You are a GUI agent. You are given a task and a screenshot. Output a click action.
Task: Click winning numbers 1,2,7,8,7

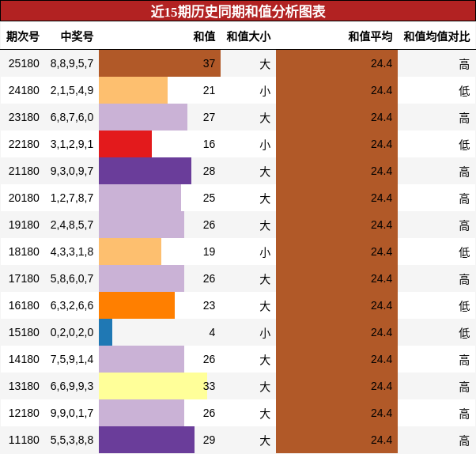(72, 198)
